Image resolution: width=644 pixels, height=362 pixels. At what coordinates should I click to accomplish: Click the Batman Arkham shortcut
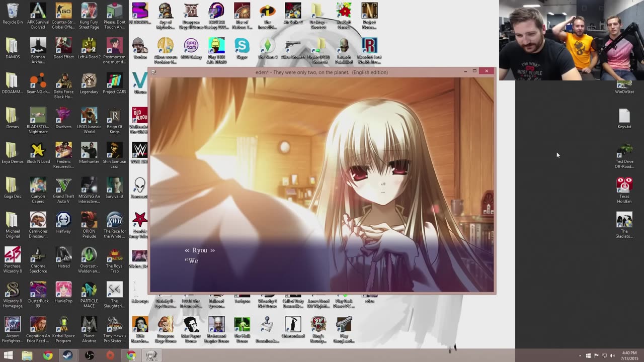pyautogui.click(x=38, y=50)
